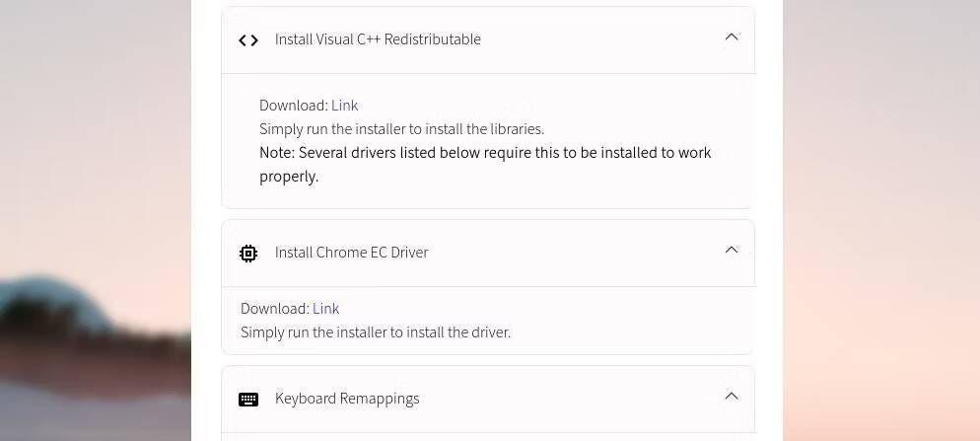Open the Chrome EC Driver download Link
The height and width of the screenshot is (441, 980).
point(325,309)
